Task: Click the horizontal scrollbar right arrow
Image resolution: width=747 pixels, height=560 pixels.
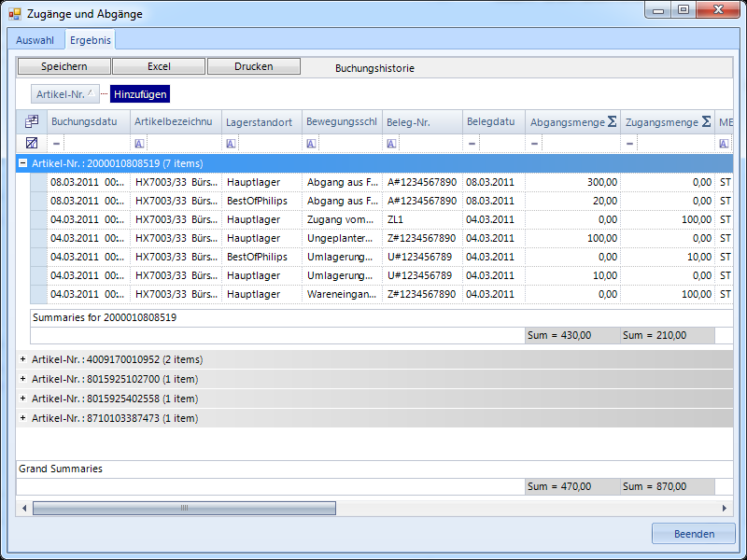Action: coord(725,508)
